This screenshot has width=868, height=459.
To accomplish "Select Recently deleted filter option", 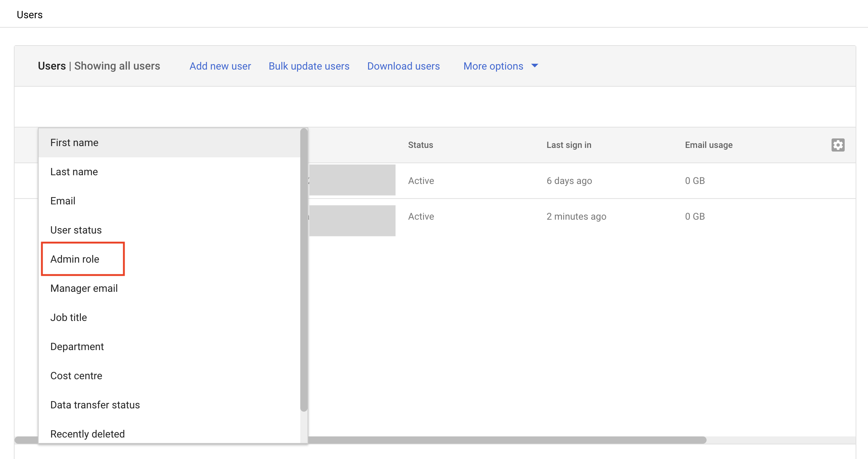I will click(87, 434).
